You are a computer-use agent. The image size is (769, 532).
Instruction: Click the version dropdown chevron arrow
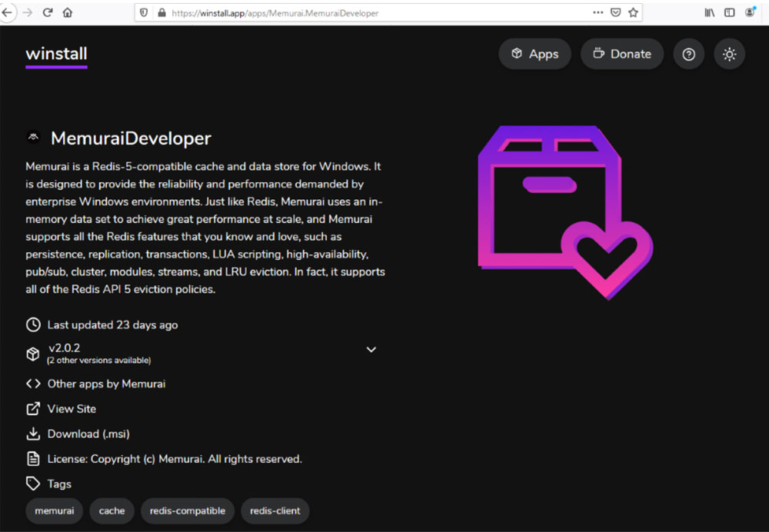(371, 350)
